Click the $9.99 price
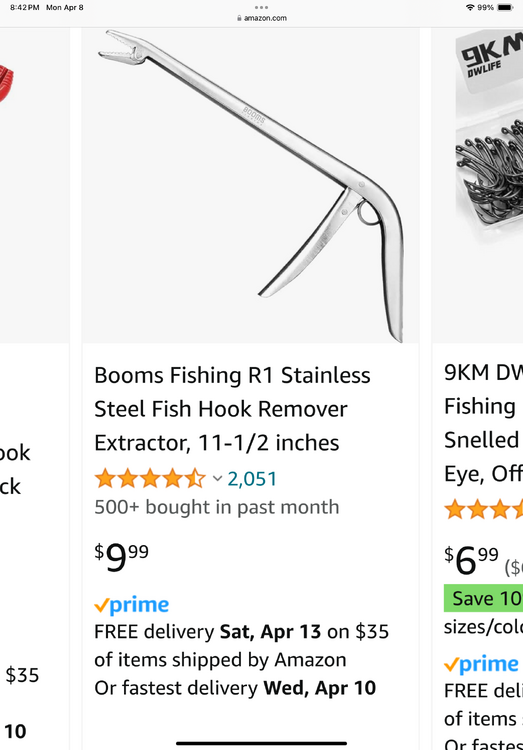 122,557
